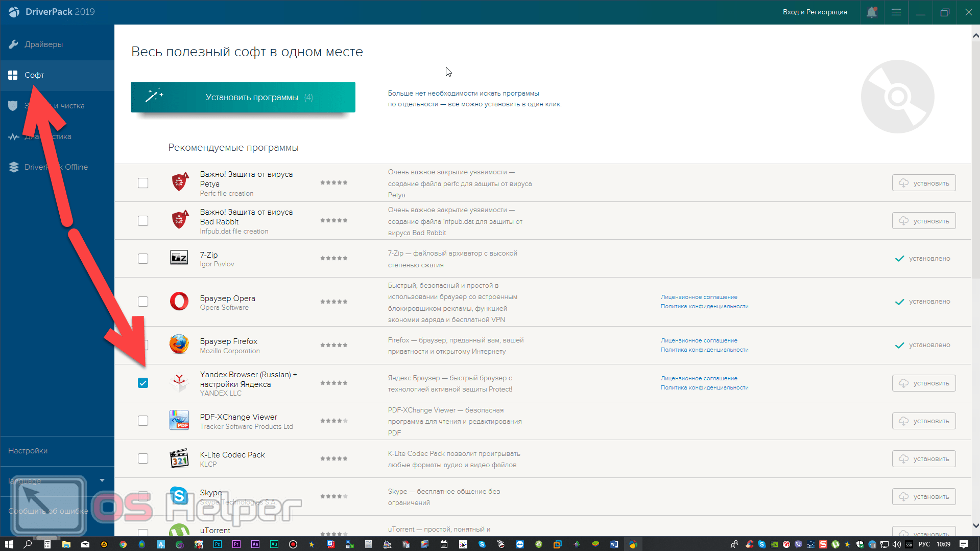This screenshot has width=980, height=551.
Task: Open the notifications bell icon
Action: 871,12
